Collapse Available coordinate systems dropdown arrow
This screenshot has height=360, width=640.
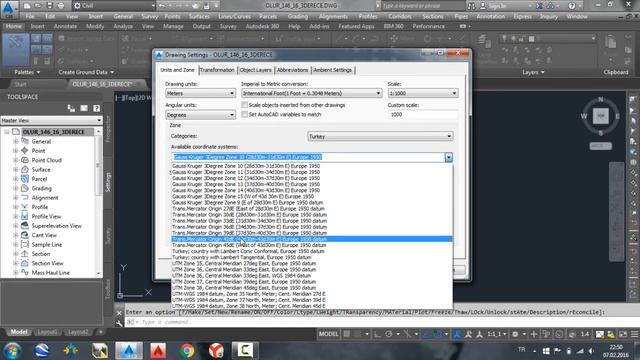coord(449,157)
